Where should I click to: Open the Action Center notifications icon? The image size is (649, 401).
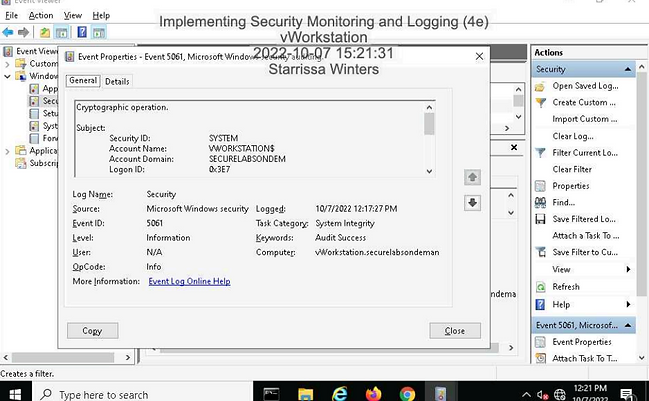point(627,394)
